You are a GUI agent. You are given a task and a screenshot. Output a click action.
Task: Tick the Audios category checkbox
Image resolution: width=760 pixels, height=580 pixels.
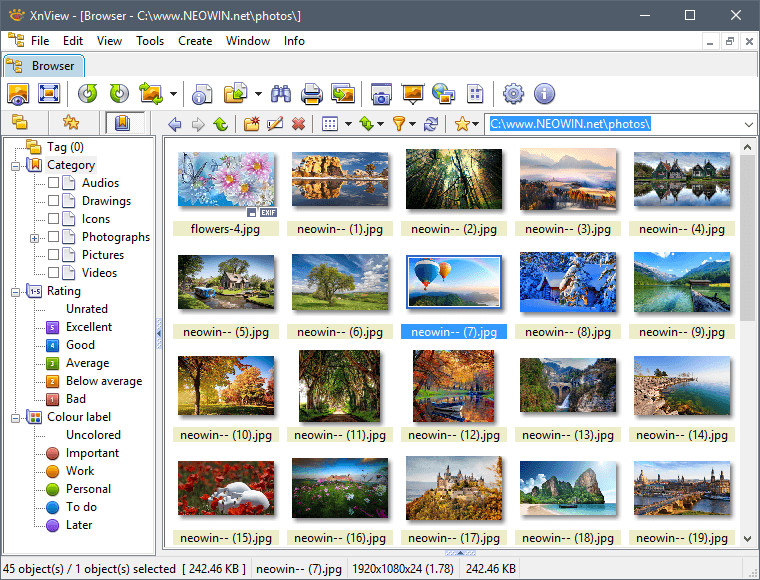(54, 183)
